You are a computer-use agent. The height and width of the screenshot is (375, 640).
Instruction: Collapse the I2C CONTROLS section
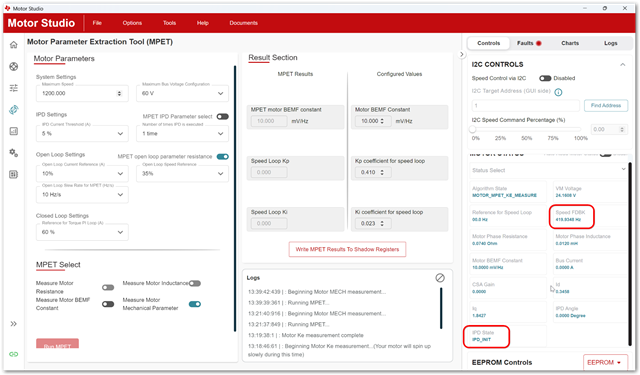tap(622, 64)
